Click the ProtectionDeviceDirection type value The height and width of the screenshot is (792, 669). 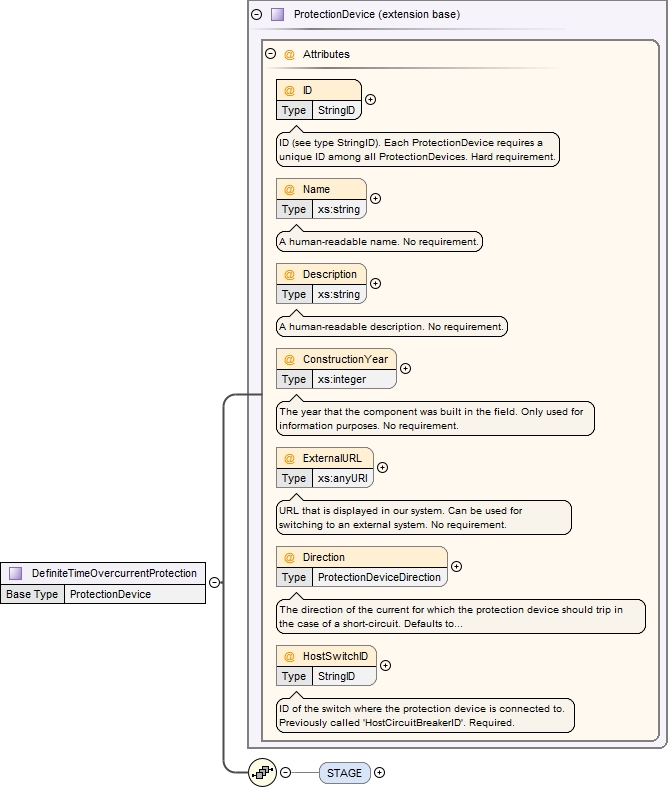379,577
